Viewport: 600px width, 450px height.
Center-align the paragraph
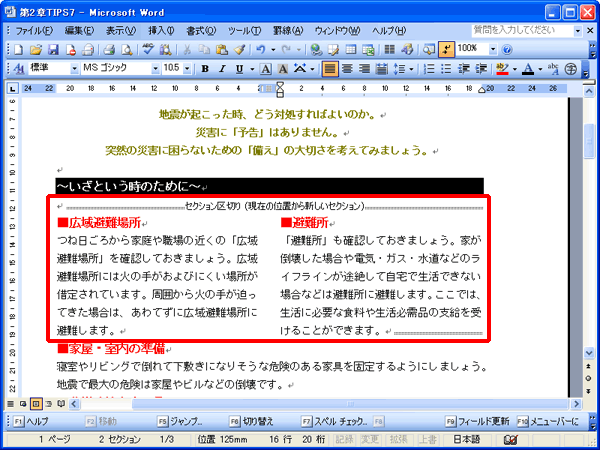(347, 69)
